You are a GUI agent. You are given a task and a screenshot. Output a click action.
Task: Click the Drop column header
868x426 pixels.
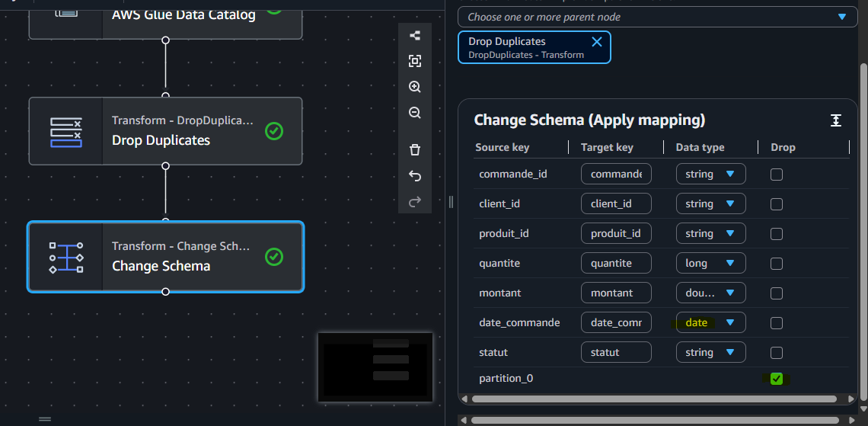click(783, 147)
